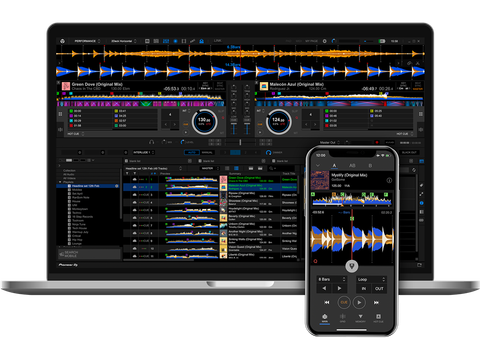Tap the CUE button on phone
480x360 pixels.
[x=344, y=302]
